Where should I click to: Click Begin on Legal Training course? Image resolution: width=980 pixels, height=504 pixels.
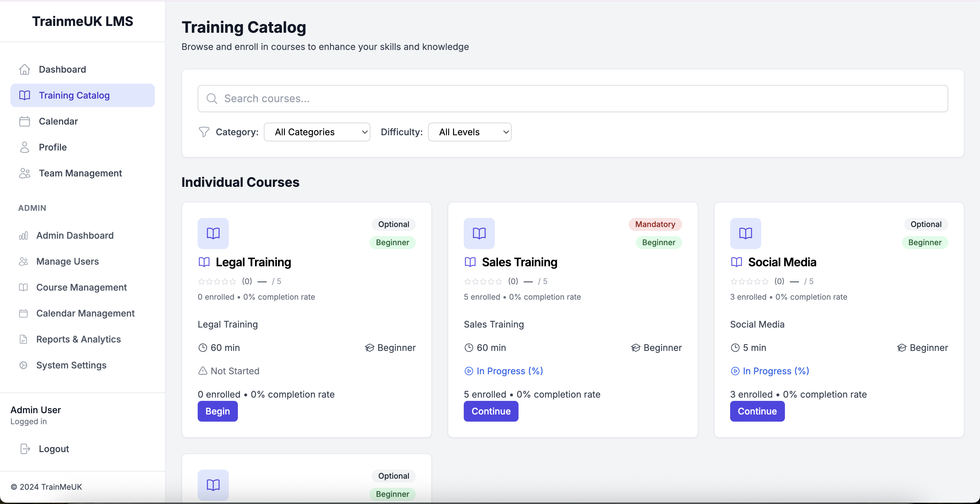[217, 411]
